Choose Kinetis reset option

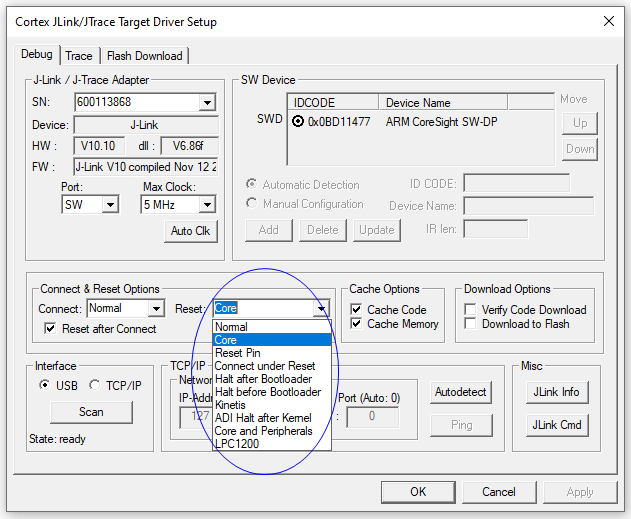[272, 404]
